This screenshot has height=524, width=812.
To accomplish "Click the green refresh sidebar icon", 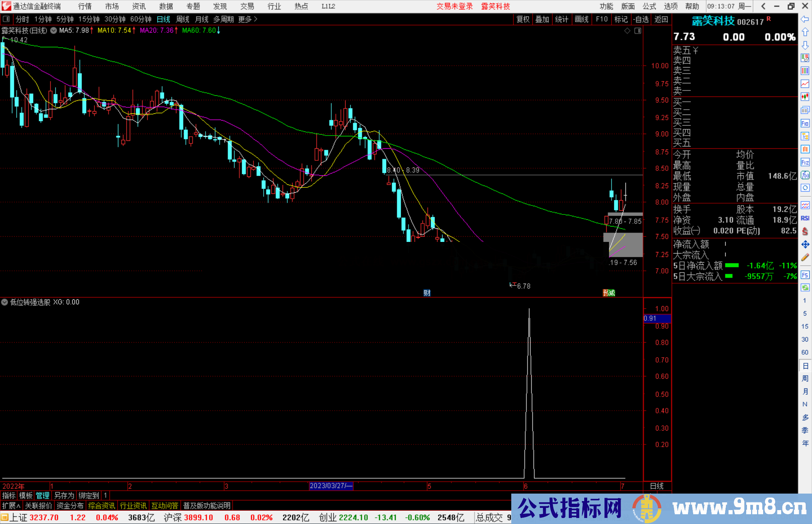I will (x=805, y=288).
